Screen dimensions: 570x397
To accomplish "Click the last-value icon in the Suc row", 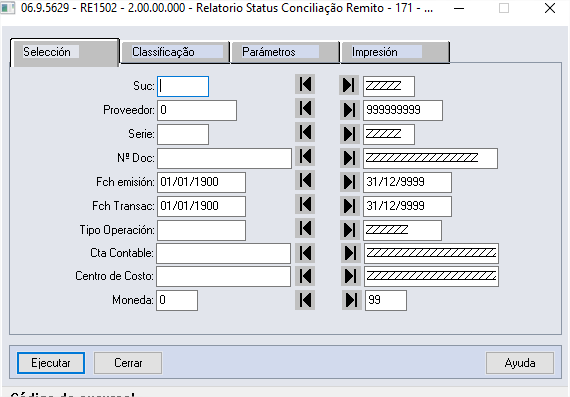I will (x=349, y=85).
